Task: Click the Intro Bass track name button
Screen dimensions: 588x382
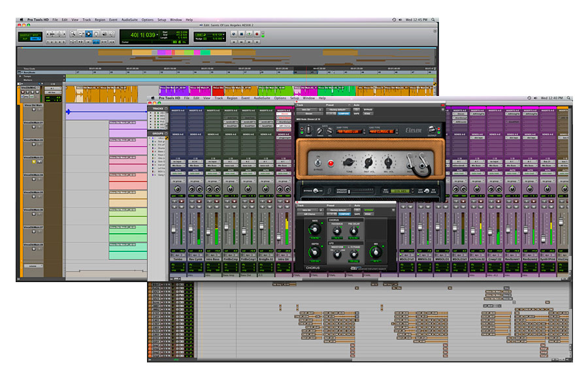Action: 213,259
